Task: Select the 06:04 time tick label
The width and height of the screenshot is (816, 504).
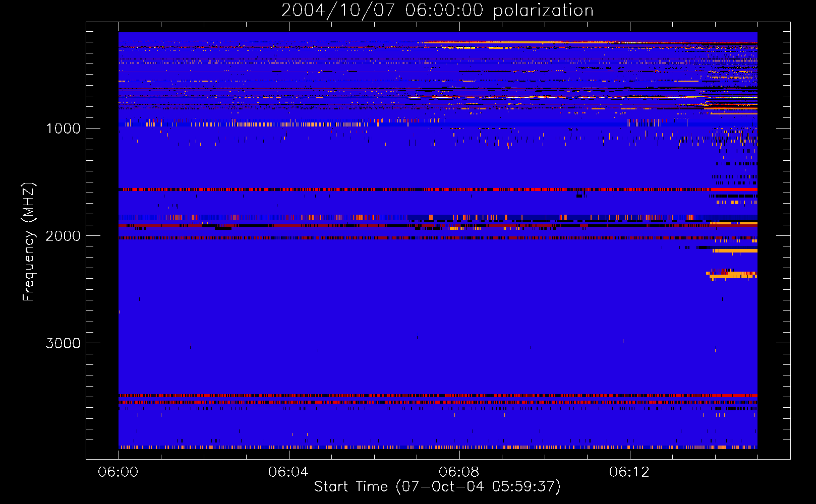Action: point(288,472)
